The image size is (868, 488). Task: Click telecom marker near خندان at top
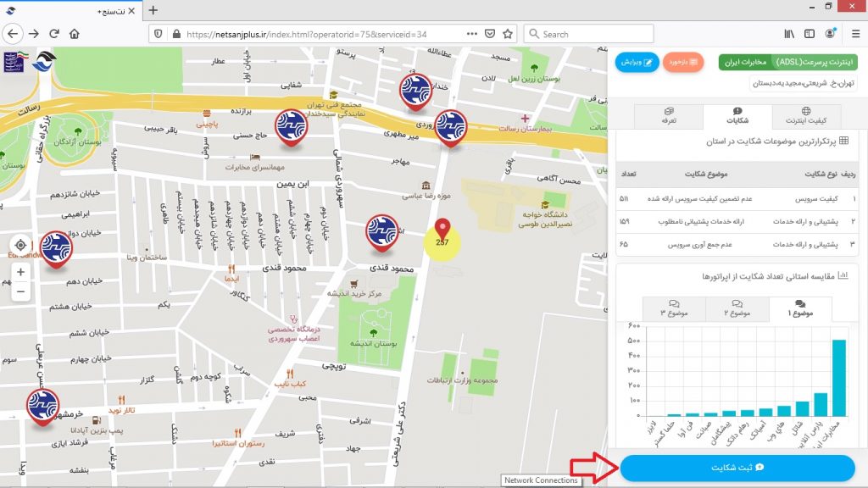(x=415, y=91)
